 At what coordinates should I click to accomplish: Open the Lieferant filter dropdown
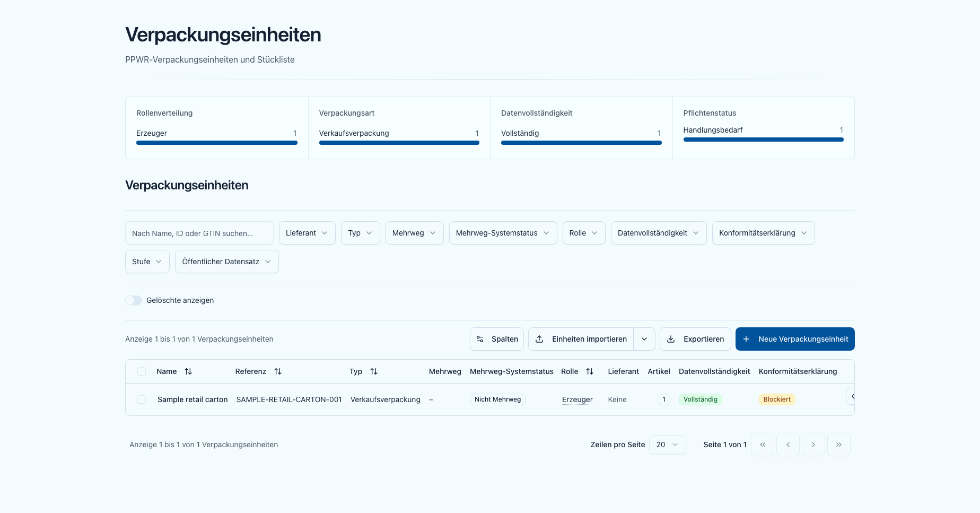(307, 233)
